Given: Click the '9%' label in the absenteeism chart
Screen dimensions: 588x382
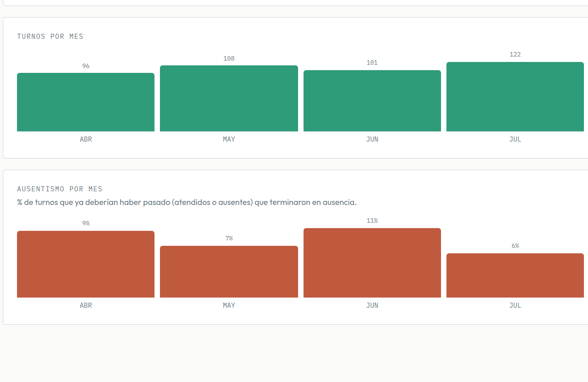Looking at the screenshot, I should (x=86, y=223).
